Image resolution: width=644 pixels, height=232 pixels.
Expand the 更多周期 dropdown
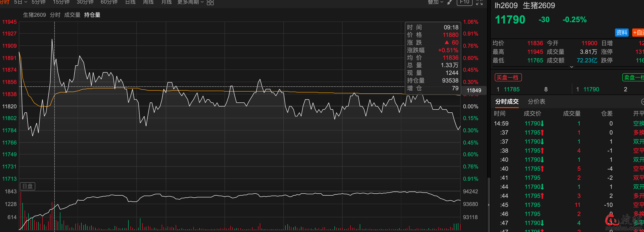coord(190,2)
